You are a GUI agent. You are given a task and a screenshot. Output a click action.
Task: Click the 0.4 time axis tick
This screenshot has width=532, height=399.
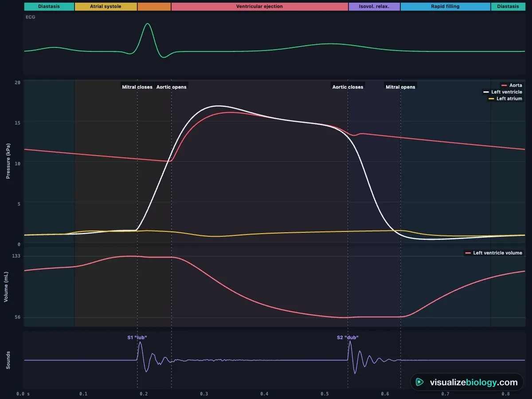click(264, 394)
